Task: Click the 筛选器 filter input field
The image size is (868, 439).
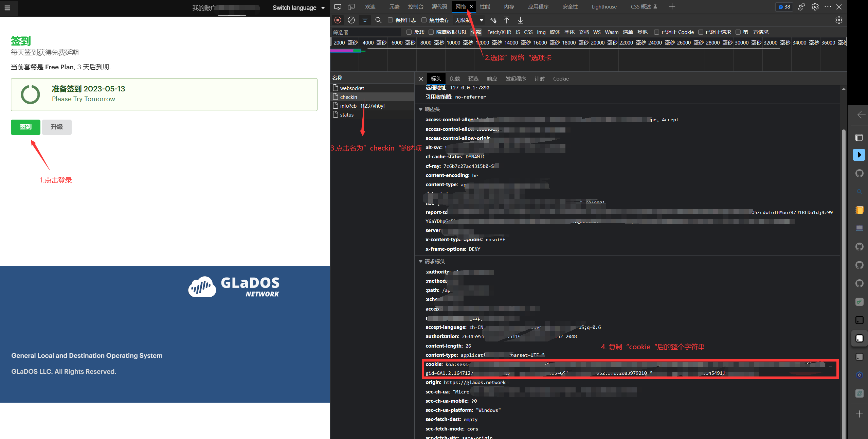Action: pos(366,32)
